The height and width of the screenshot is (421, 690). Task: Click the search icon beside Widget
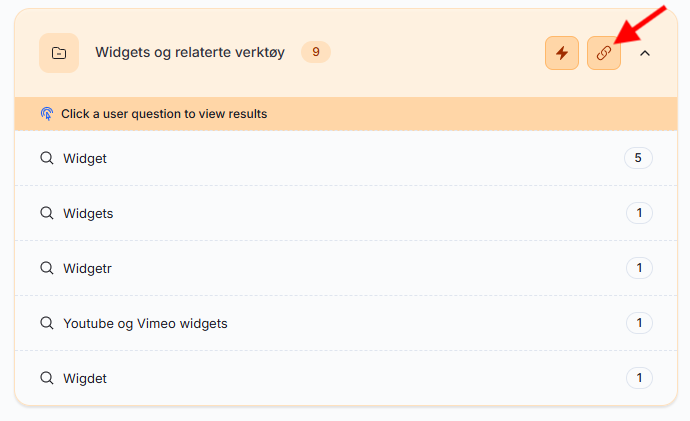pyautogui.click(x=46, y=158)
